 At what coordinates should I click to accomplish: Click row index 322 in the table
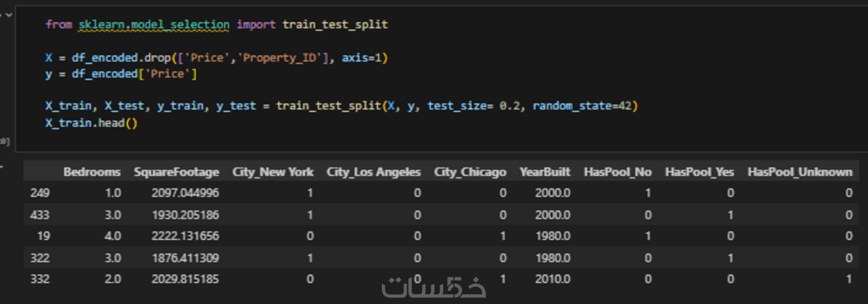[39, 258]
